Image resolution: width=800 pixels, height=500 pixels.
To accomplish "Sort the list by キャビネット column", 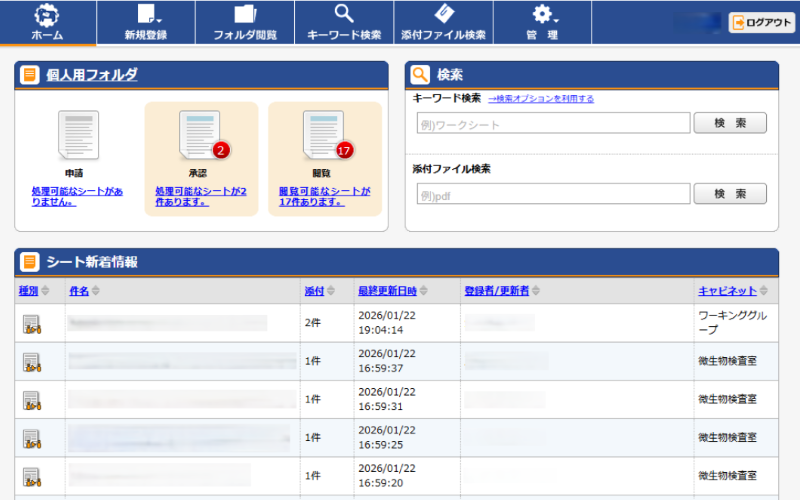I will tap(727, 291).
